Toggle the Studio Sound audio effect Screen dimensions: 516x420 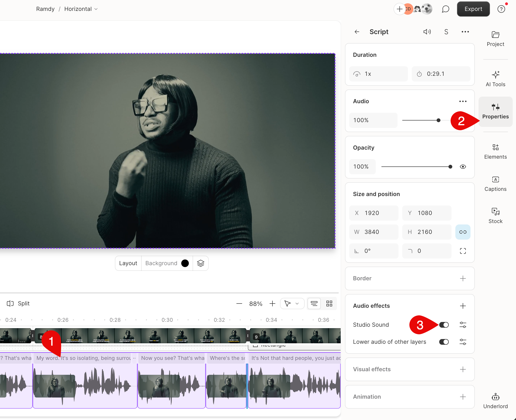pyautogui.click(x=444, y=325)
